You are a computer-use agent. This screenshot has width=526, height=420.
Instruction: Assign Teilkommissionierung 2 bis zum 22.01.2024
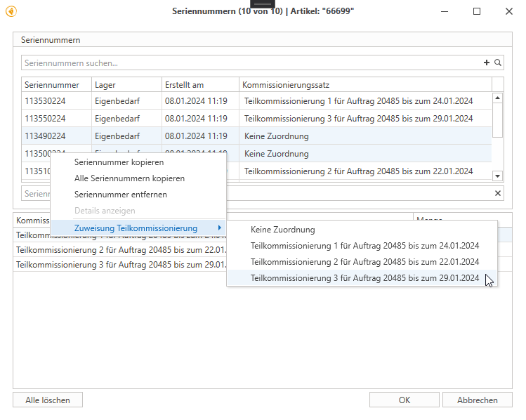(364, 262)
